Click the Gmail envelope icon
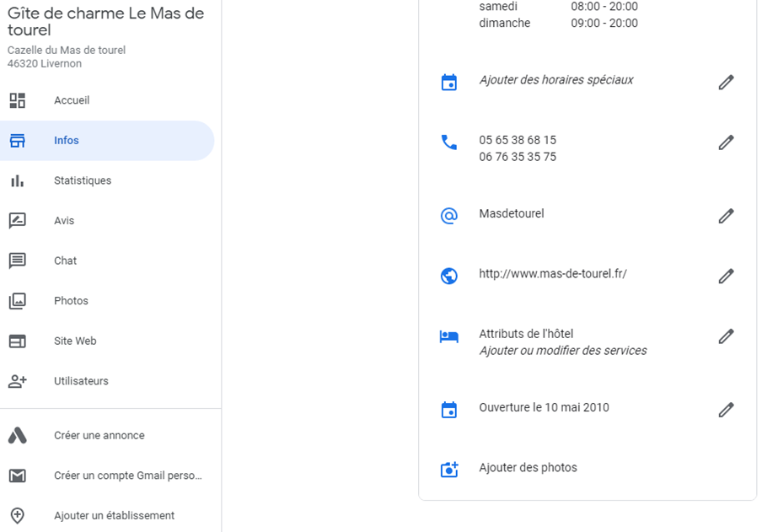Image resolution: width=778 pixels, height=532 pixels. [18, 476]
